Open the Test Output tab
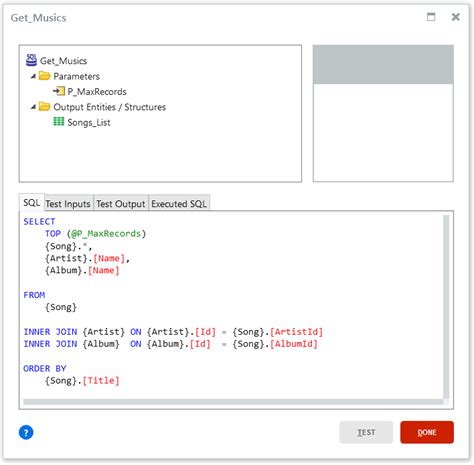Image resolution: width=474 pixels, height=465 pixels. [121, 203]
